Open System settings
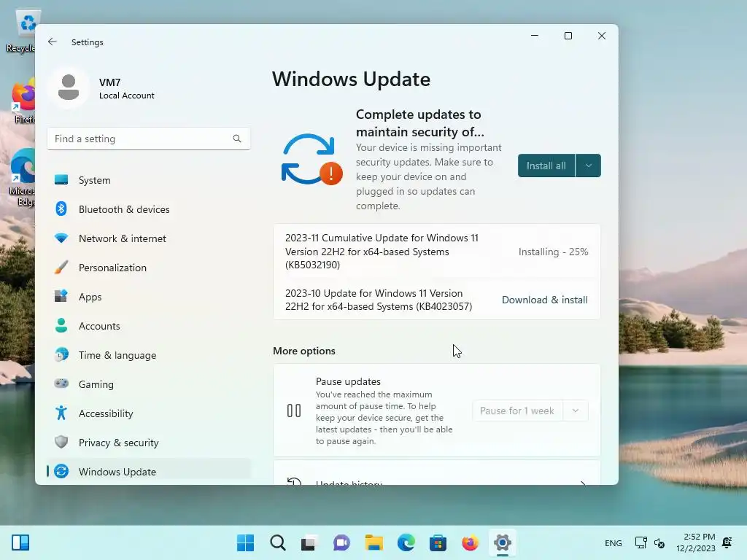The height and width of the screenshot is (560, 747). point(149,180)
